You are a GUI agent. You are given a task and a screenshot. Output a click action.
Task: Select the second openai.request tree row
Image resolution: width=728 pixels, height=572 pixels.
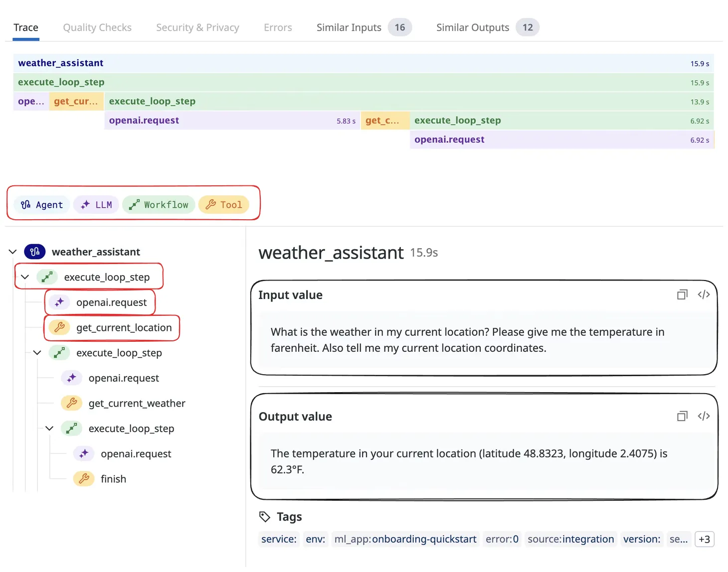[124, 378]
